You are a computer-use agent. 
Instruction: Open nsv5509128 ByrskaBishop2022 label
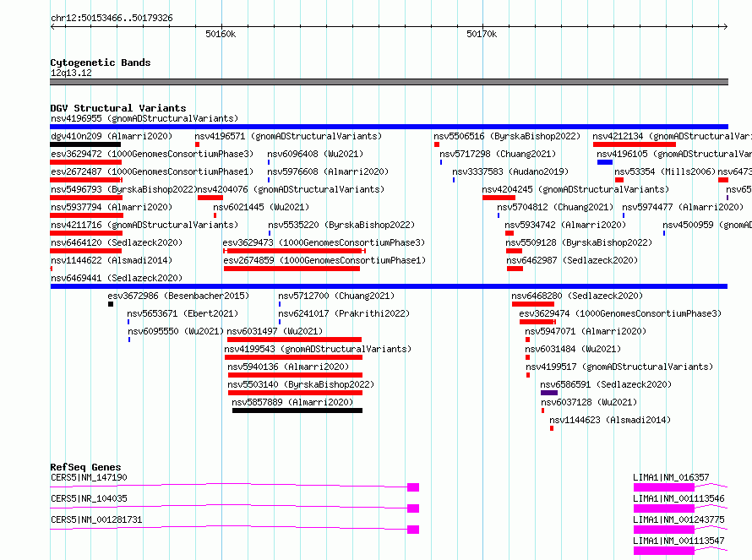(579, 242)
